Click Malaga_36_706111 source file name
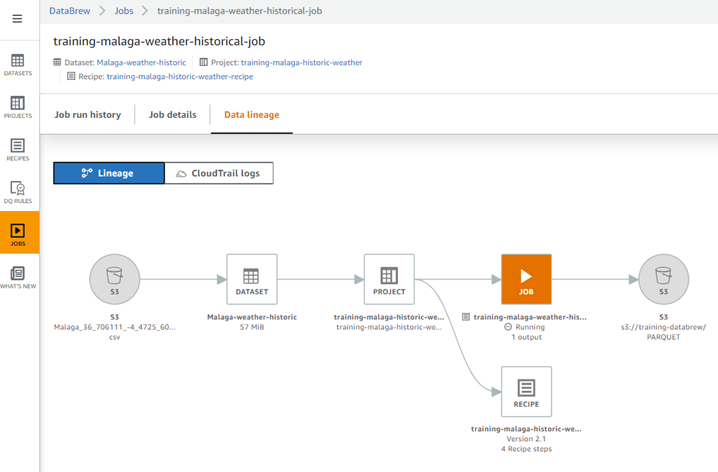Screen dimensions: 718x472 [x=114, y=327]
